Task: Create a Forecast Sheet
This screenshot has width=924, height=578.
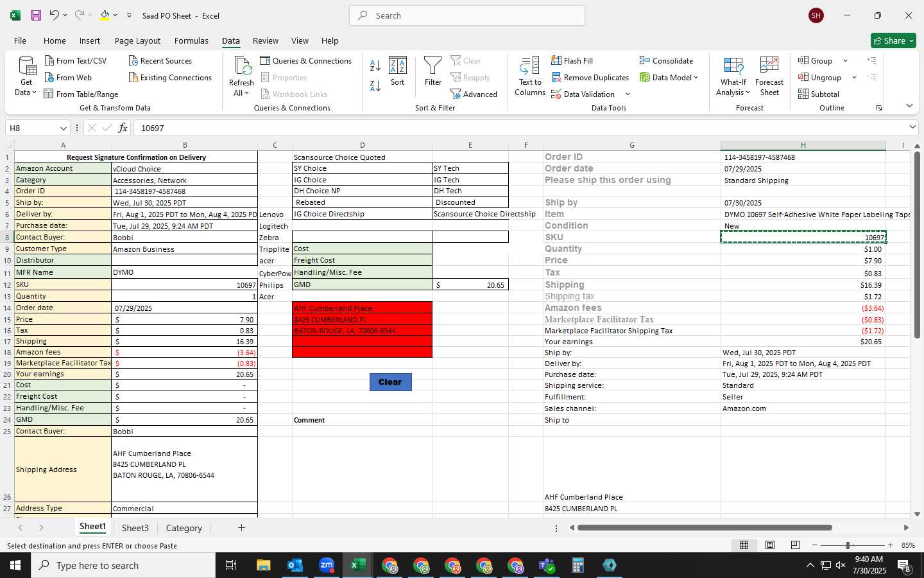Action: click(769, 76)
